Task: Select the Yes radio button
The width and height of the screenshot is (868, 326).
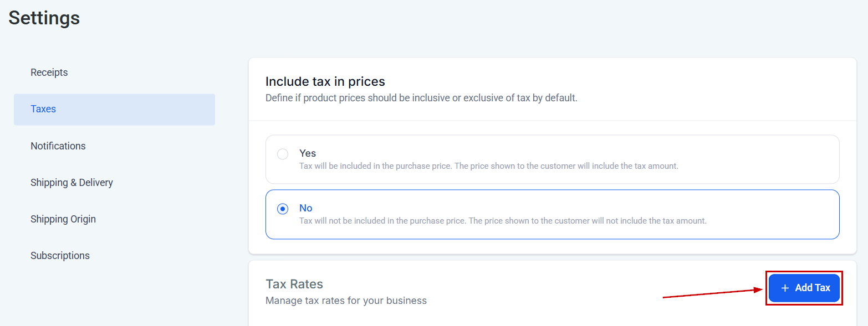Action: pyautogui.click(x=283, y=154)
